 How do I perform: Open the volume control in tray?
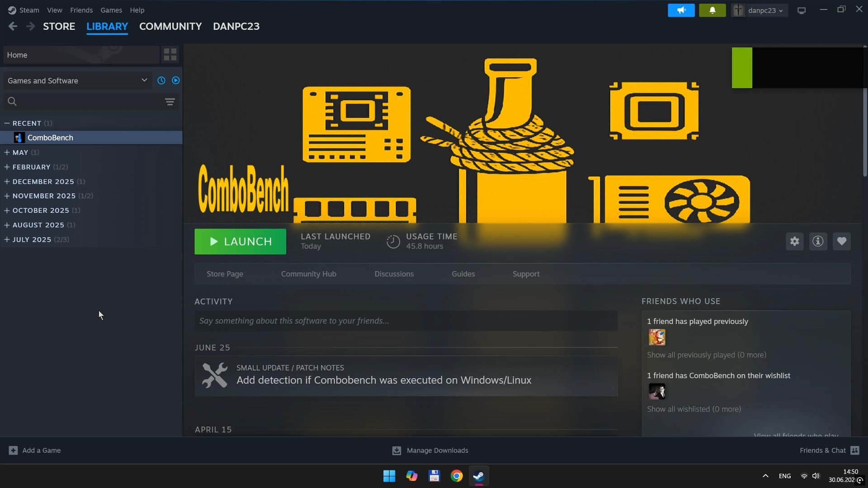[x=816, y=476]
